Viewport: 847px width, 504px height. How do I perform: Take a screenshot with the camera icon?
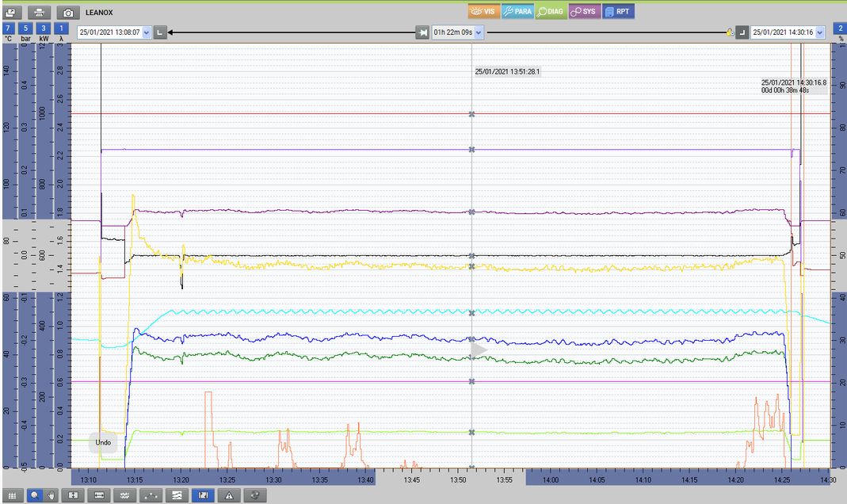pos(68,13)
